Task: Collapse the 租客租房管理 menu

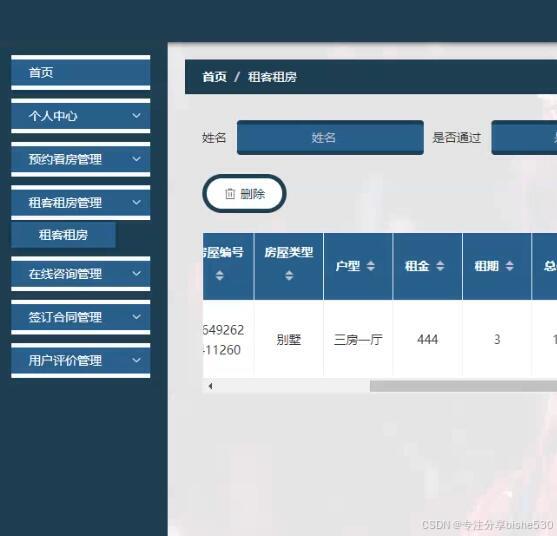Action: click(81, 202)
